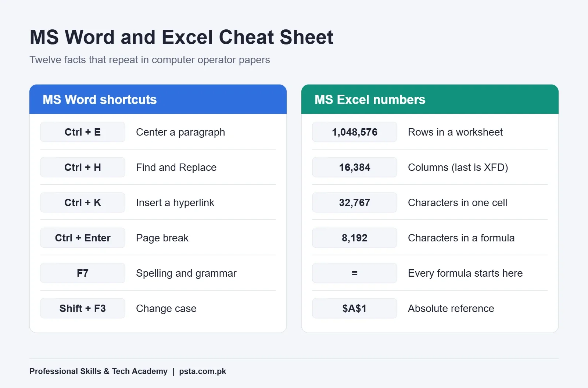
Task: Click the 'Ctrl + E' key badge
Action: (x=83, y=132)
